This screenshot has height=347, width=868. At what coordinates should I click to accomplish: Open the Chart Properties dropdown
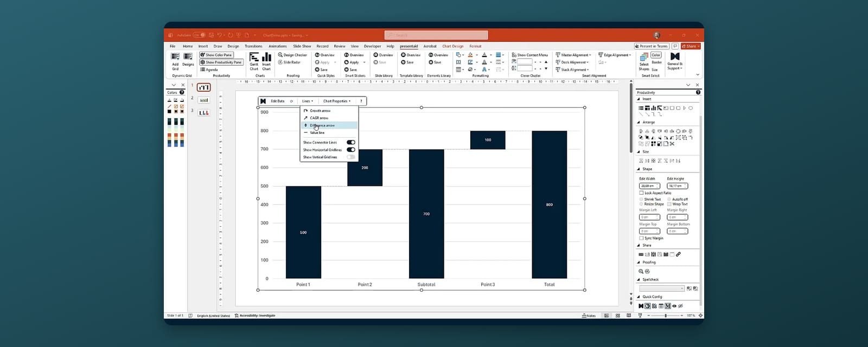[337, 101]
